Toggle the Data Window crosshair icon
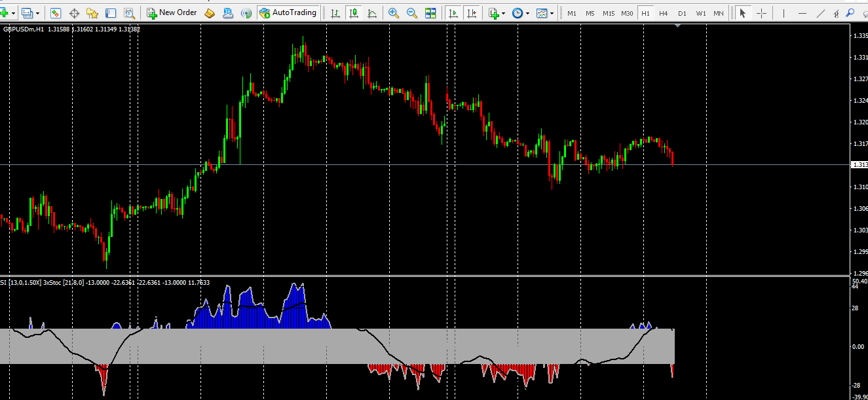Screen dimensions: 868x400 coord(74,12)
